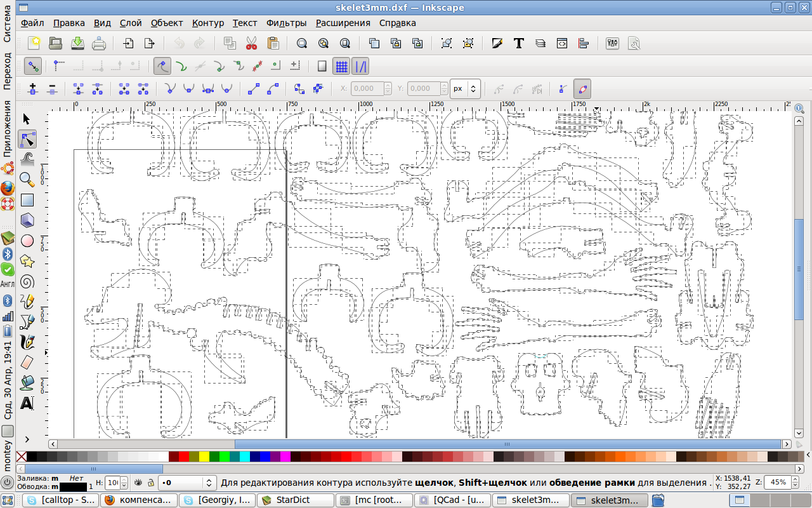Toggle the layer lock icon in status bar
The height and width of the screenshot is (508, 812).
(x=150, y=483)
